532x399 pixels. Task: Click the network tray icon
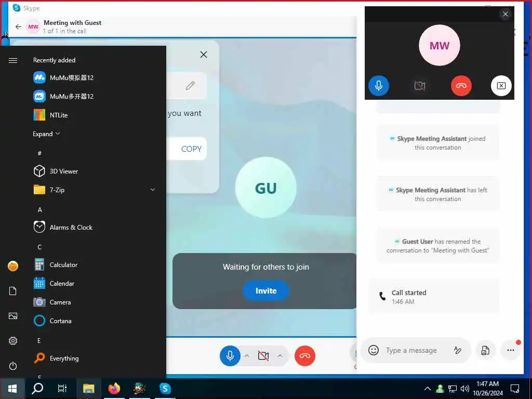(453, 389)
